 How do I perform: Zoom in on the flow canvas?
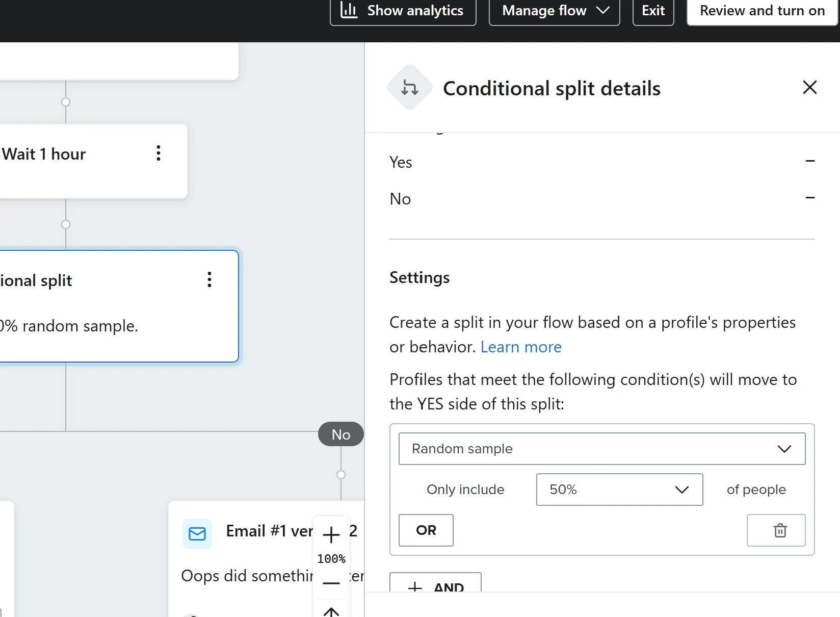tap(331, 535)
